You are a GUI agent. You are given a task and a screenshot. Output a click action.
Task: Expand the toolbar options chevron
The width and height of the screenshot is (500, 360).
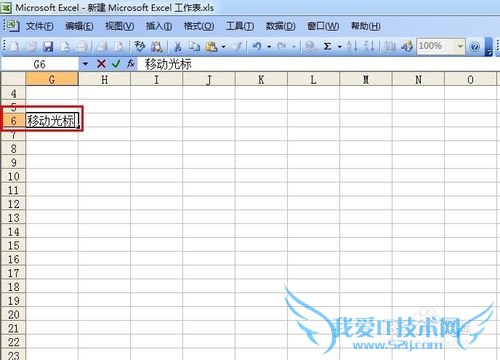pos(488,47)
